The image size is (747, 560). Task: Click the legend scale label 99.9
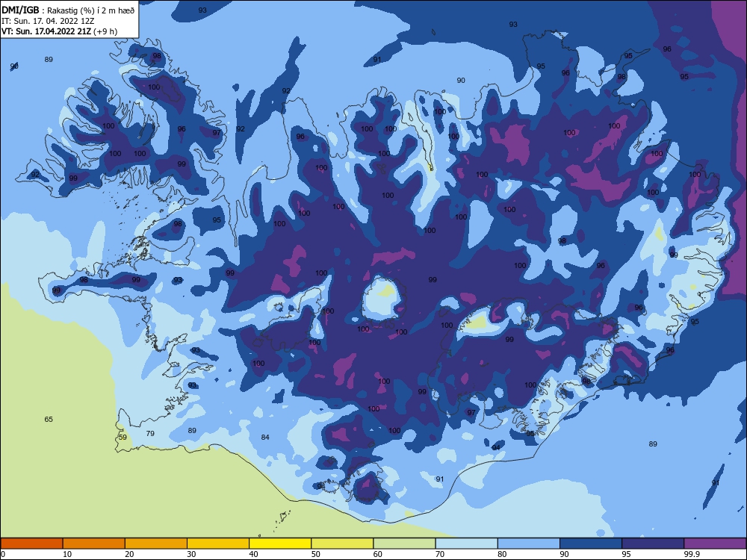(x=692, y=554)
